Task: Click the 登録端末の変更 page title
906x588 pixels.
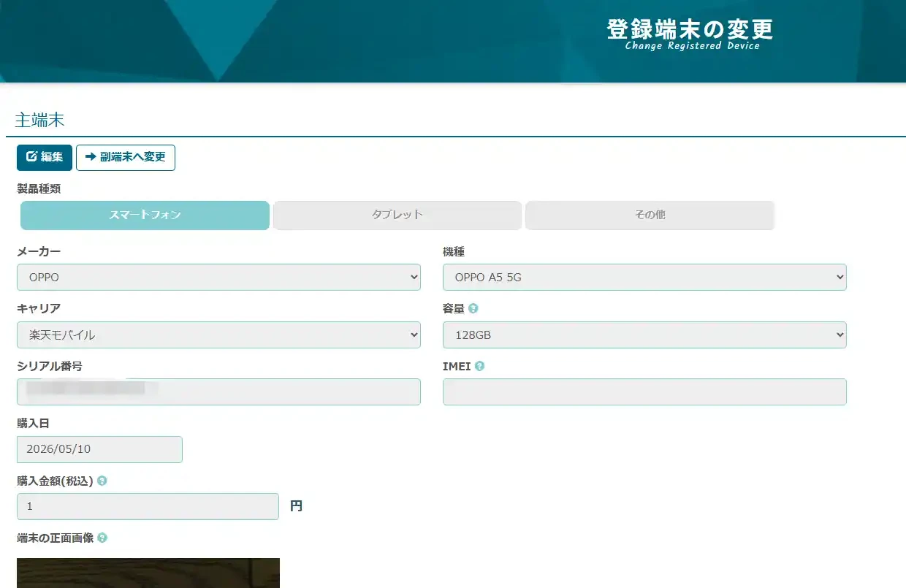Action: (690, 28)
